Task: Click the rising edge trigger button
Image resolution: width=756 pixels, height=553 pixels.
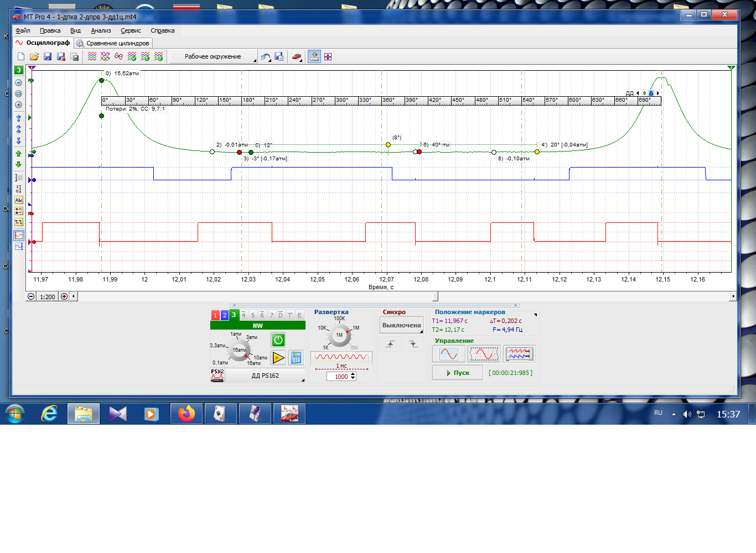Action: [390, 344]
